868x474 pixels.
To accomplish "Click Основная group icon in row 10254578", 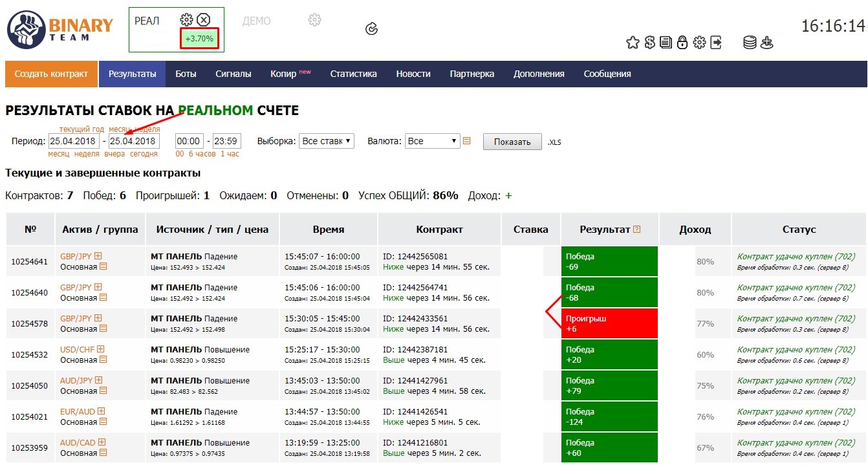I will [x=103, y=329].
